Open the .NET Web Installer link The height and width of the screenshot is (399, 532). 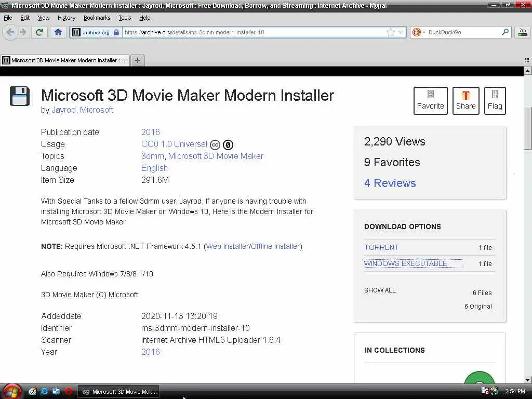pyautogui.click(x=228, y=246)
